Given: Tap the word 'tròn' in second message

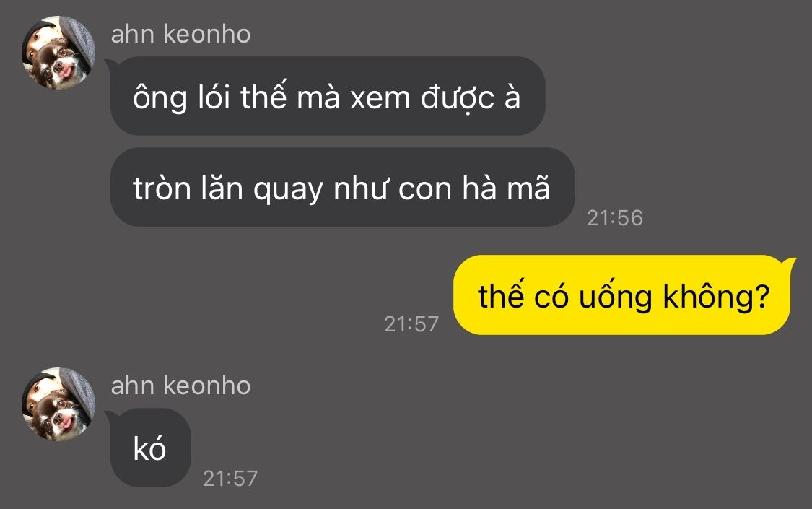Looking at the screenshot, I should point(162,188).
